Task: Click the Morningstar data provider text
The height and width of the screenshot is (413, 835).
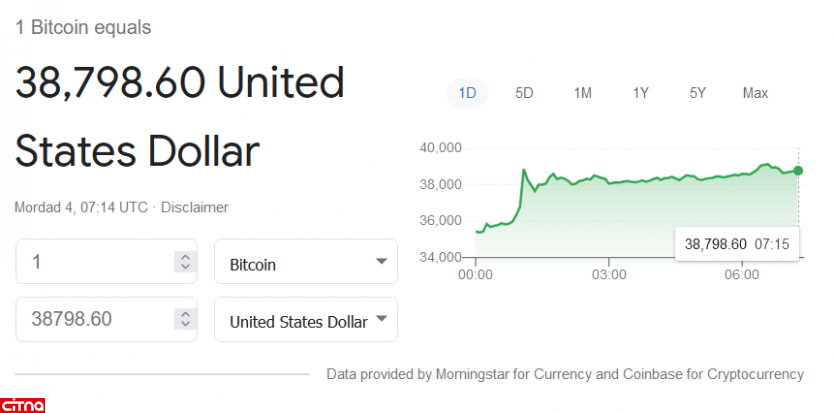Action: 564,374
